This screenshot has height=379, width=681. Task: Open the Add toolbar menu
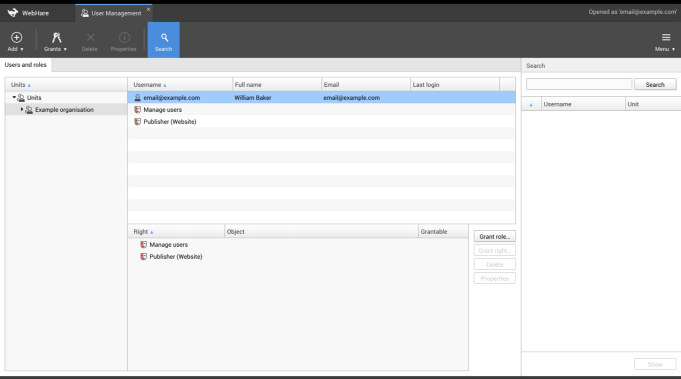tap(16, 41)
